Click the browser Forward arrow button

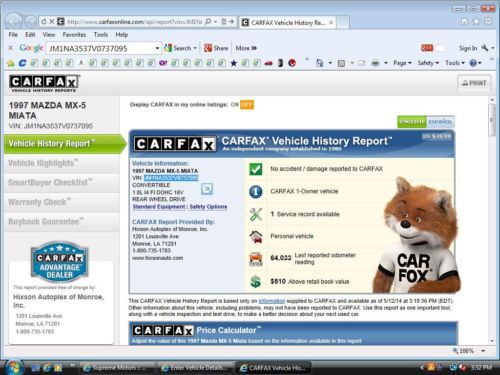pos(30,22)
